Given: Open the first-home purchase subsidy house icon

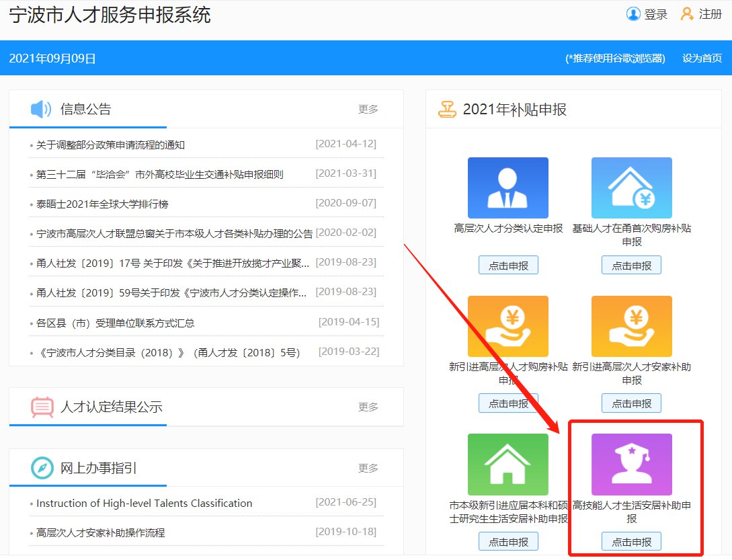Looking at the screenshot, I should pos(631,188).
